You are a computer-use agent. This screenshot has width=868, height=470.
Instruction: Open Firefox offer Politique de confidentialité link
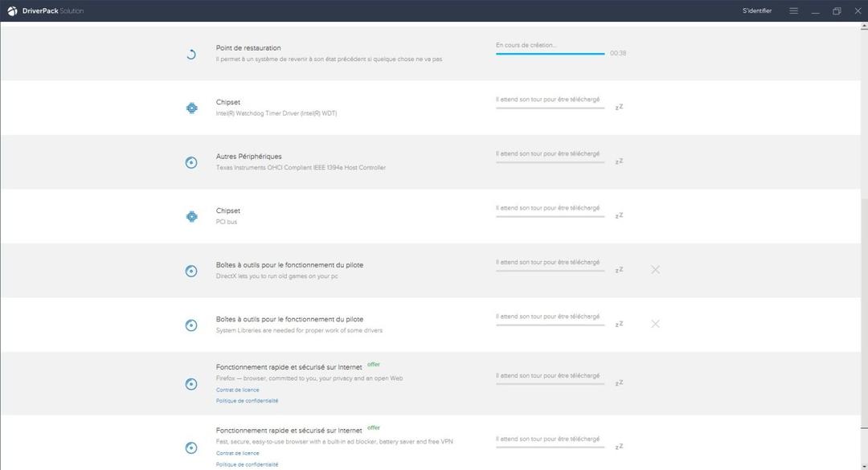pyautogui.click(x=247, y=401)
